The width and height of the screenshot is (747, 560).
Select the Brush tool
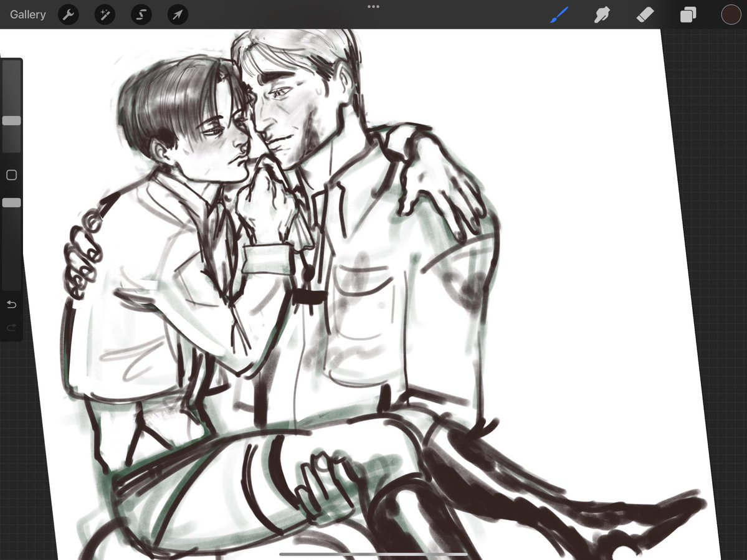pyautogui.click(x=559, y=15)
